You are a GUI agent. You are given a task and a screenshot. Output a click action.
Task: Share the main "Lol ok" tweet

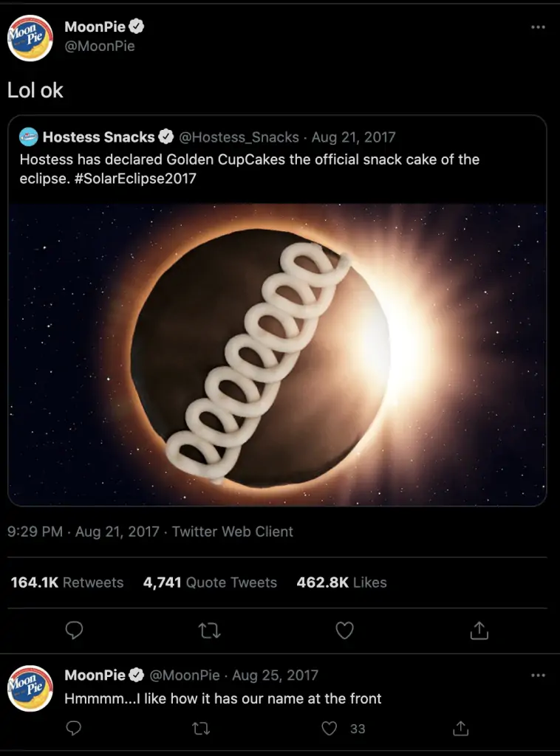pos(479,630)
